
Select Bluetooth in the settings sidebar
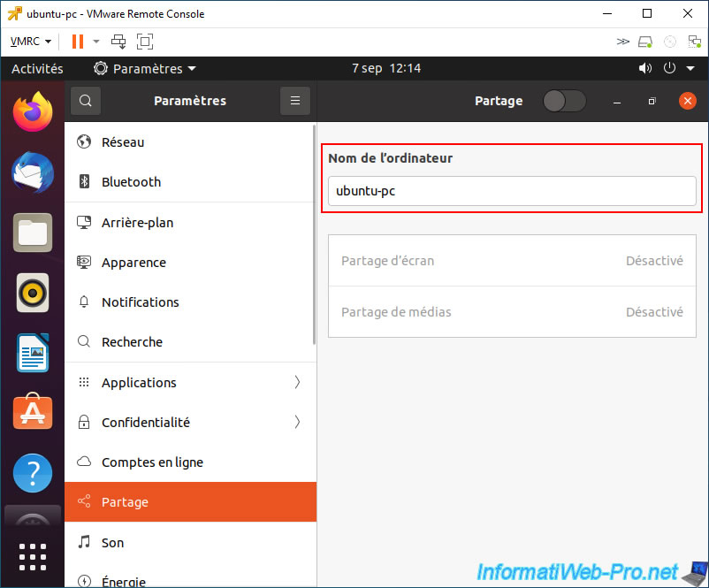[190, 182]
